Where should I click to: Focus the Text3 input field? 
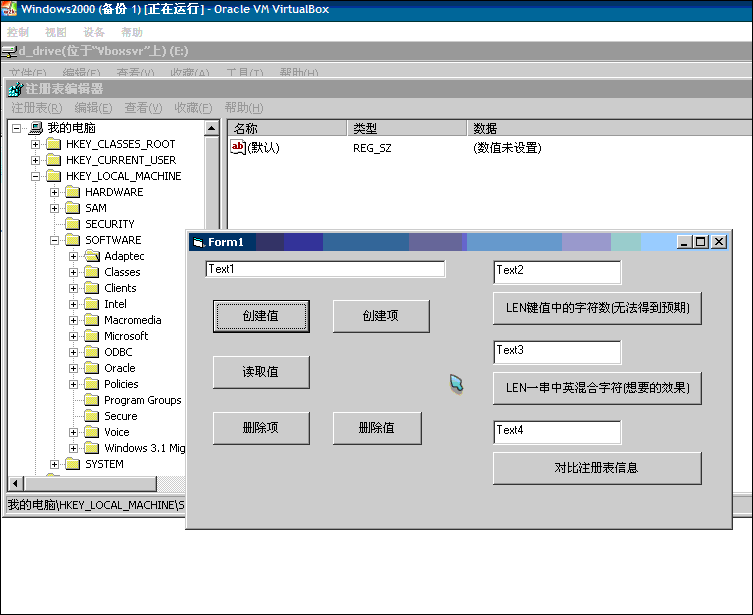tap(557, 352)
